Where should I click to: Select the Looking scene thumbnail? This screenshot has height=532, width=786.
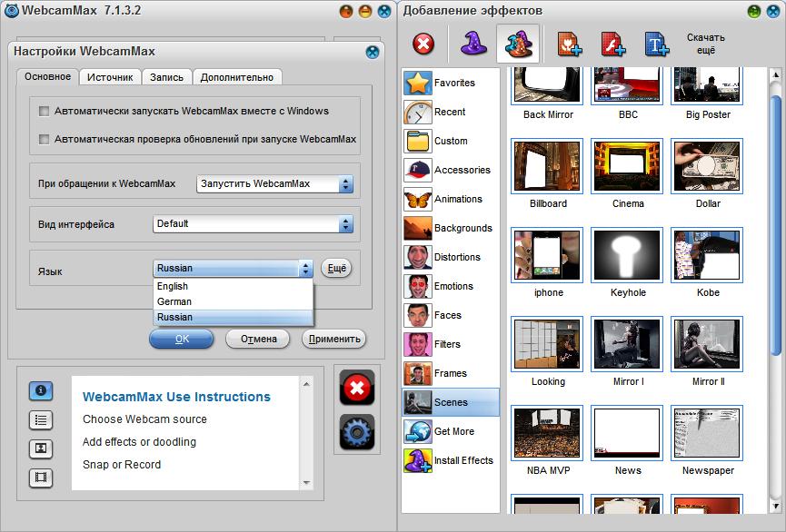click(x=547, y=344)
